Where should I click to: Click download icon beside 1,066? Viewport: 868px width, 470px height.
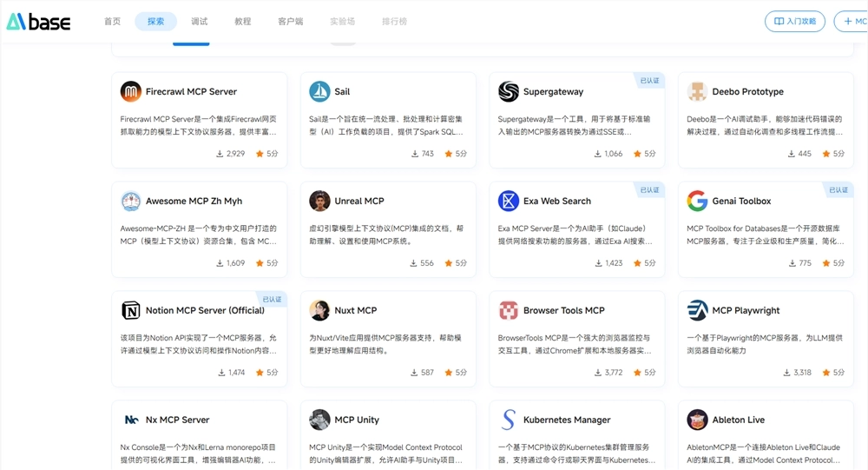[x=598, y=154]
